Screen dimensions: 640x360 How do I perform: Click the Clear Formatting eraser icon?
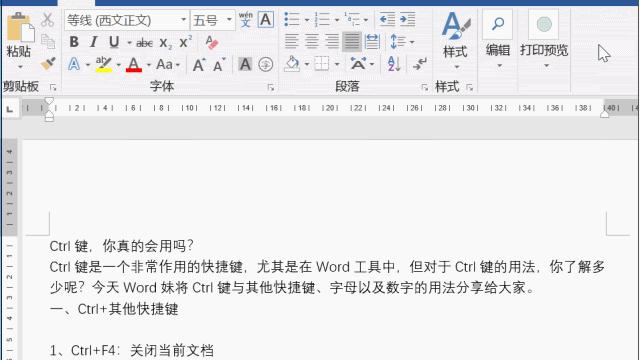[x=212, y=42]
